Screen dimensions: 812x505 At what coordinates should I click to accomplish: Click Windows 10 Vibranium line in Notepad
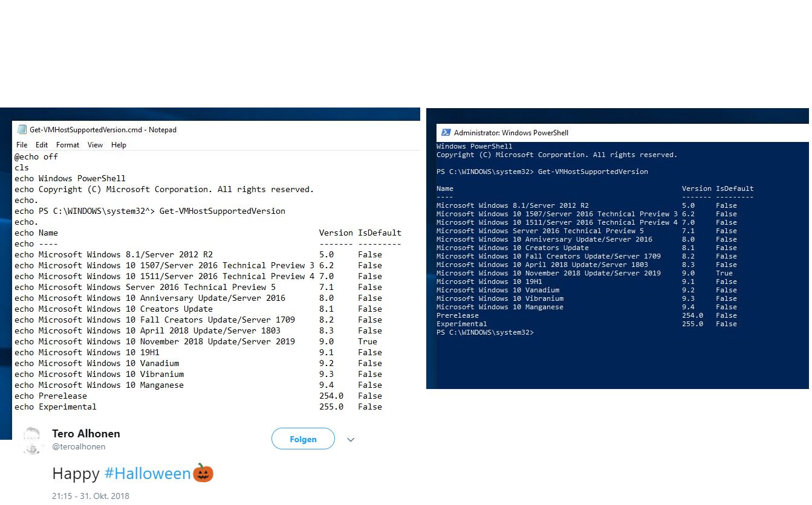(198, 374)
